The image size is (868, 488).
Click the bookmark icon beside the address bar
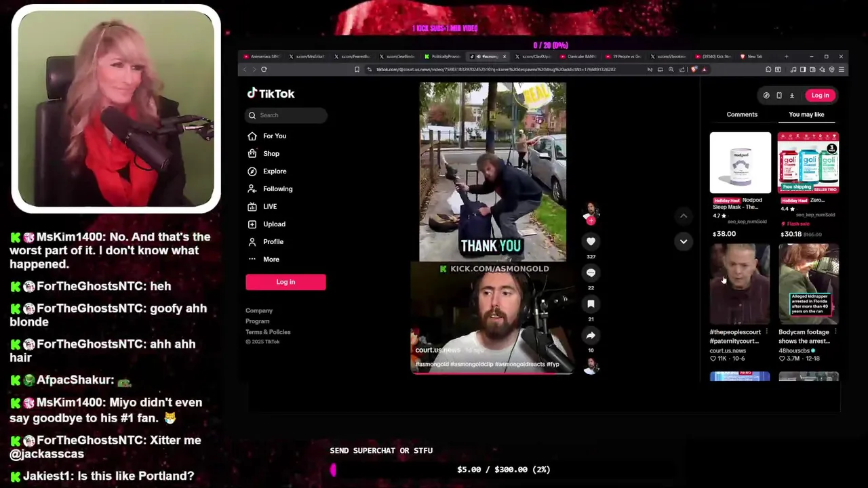point(357,69)
